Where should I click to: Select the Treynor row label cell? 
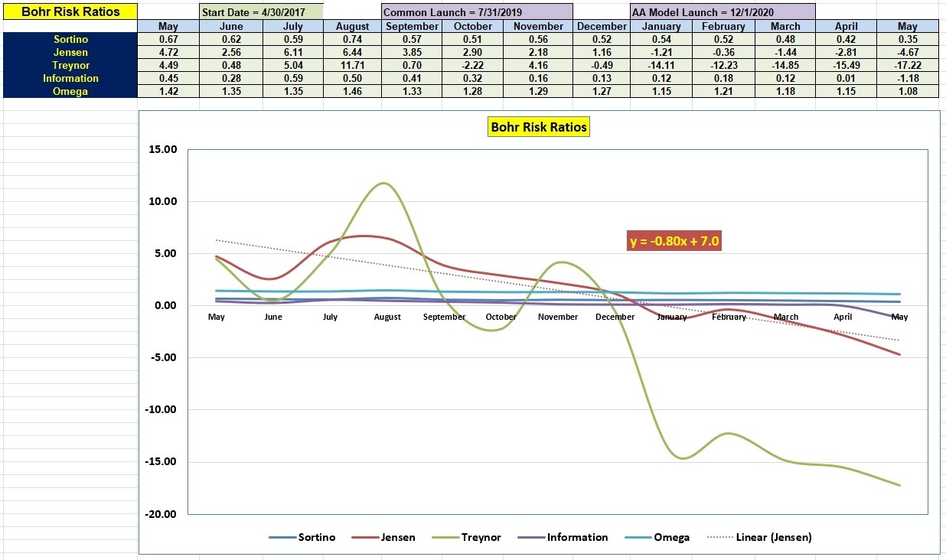click(x=70, y=65)
